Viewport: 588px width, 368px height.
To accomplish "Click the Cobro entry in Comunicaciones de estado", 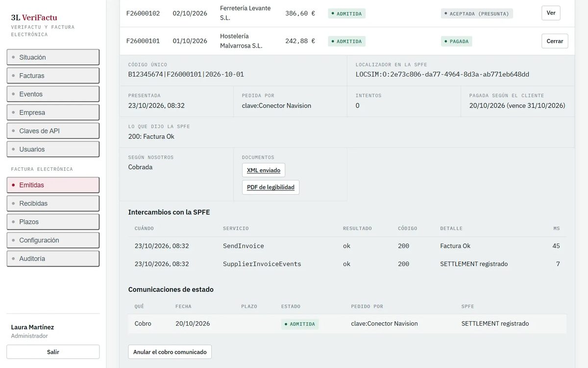I will click(143, 324).
